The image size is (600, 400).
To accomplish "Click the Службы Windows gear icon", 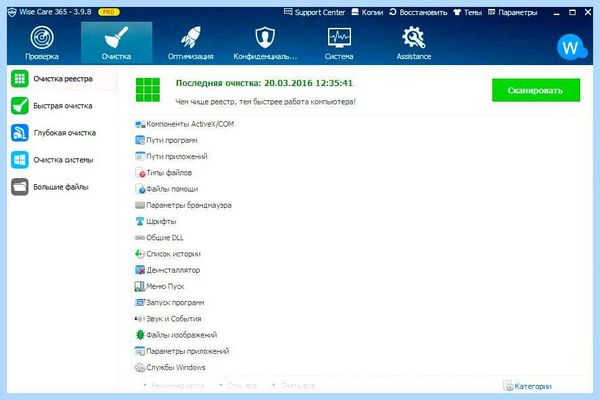I will pos(140,367).
